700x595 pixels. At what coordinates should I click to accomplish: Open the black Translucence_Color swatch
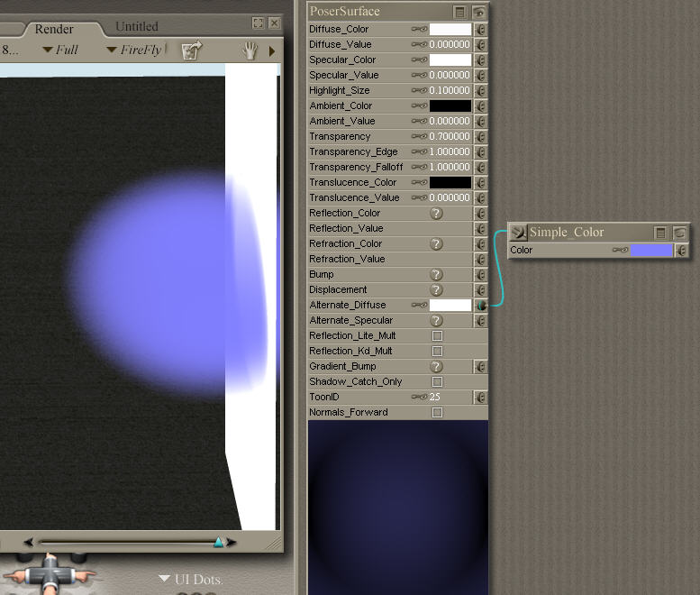[450, 183]
